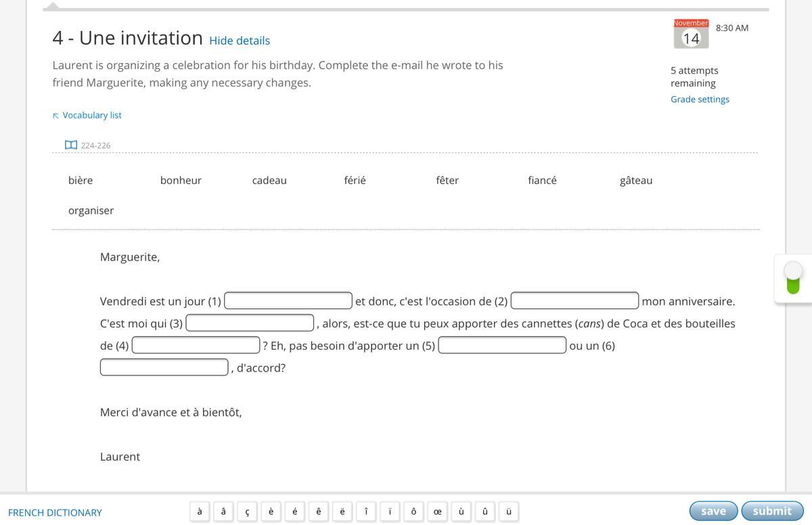Open the French Dictionary

[55, 512]
